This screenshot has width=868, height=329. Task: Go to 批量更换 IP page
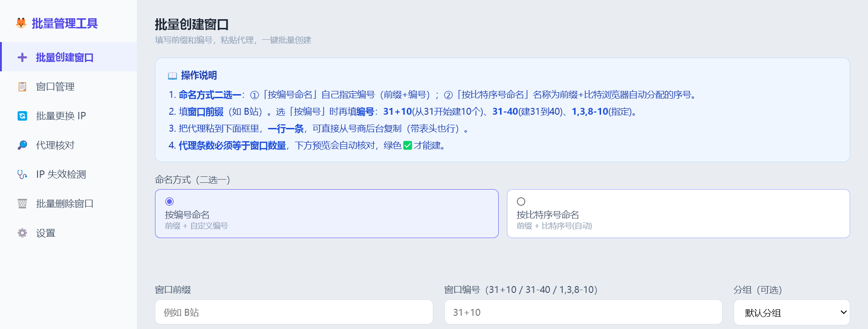69,116
